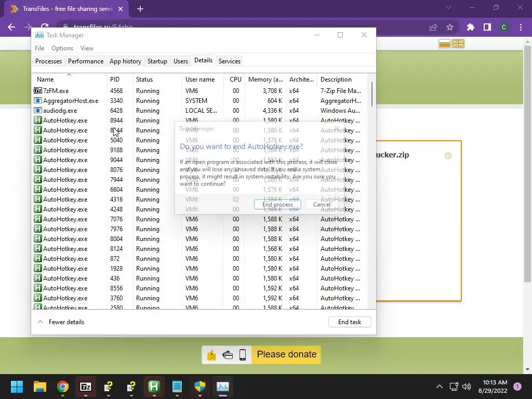Viewport: 532px width, 399px height.
Task: Sort by the Memory column header
Action: pos(265,79)
